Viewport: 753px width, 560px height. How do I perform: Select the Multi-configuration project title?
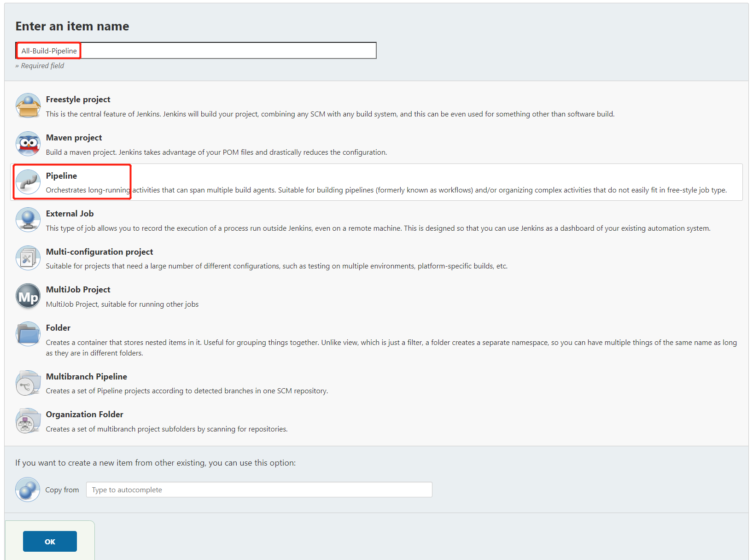(x=99, y=252)
